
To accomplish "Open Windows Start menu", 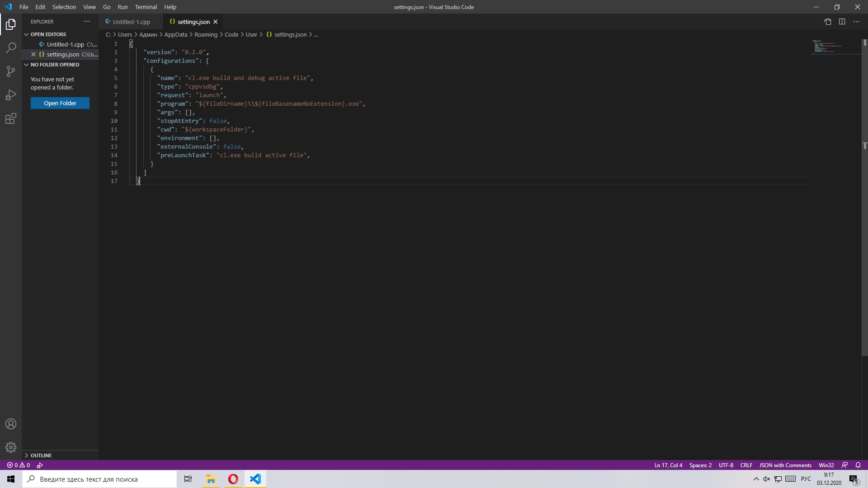I will 11,479.
